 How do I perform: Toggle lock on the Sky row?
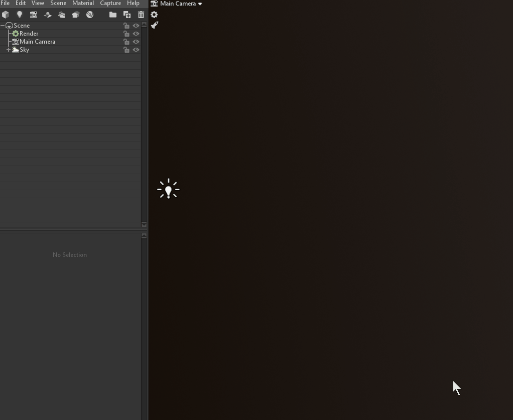coord(126,50)
